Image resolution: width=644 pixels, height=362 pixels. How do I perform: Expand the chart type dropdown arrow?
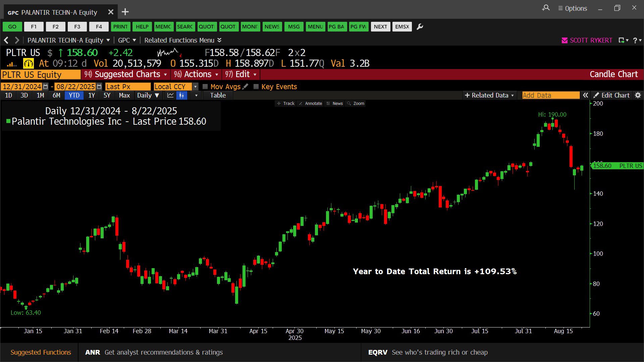click(x=196, y=96)
